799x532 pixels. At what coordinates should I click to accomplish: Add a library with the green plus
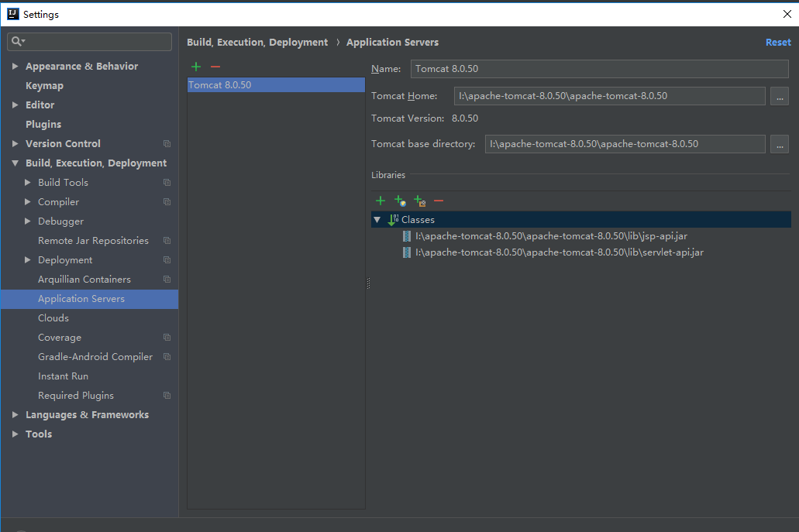tap(381, 201)
